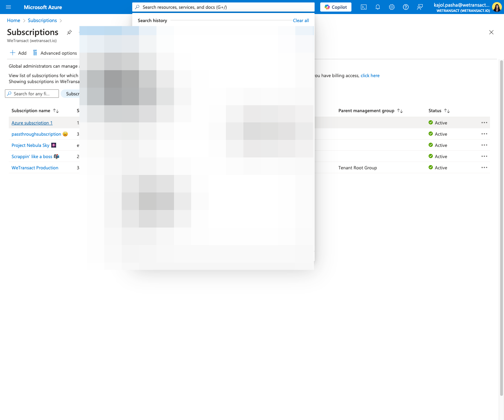Image resolution: width=504 pixels, height=420 pixels.
Task: Go to Subscriptions breadcrumb
Action: [x=42, y=21]
